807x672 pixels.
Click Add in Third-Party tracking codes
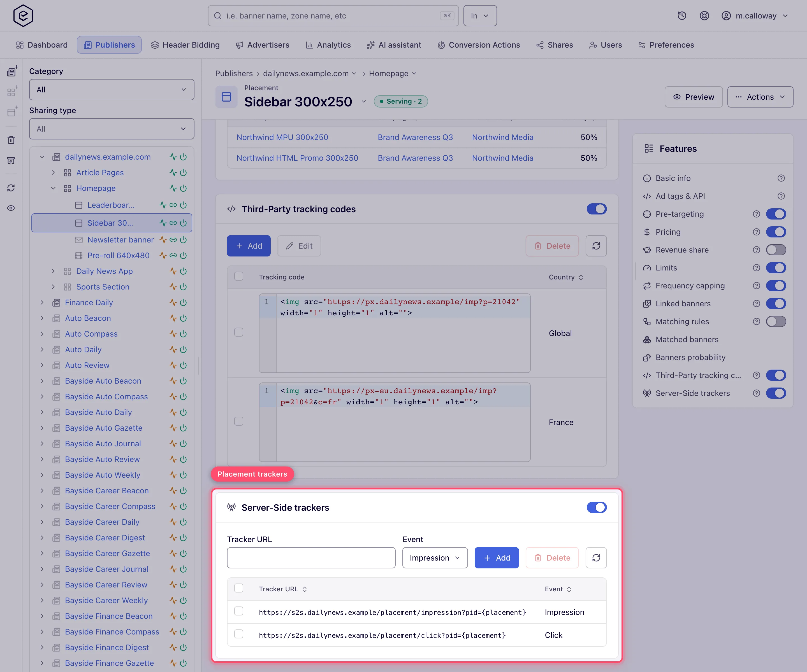pyautogui.click(x=249, y=246)
